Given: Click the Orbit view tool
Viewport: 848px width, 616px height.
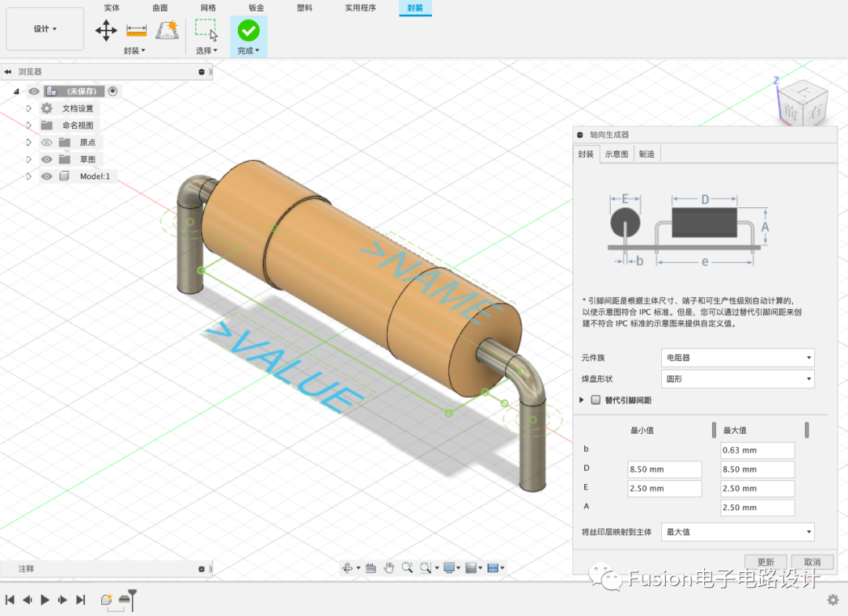Looking at the screenshot, I should pyautogui.click(x=347, y=567).
